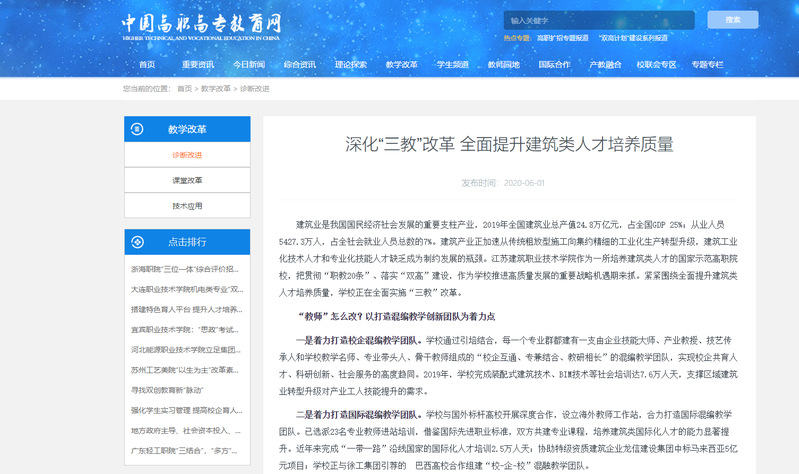Click the 高职扩招专题报道 hot topic link
Viewport: 799px width, 474px height.
point(565,37)
